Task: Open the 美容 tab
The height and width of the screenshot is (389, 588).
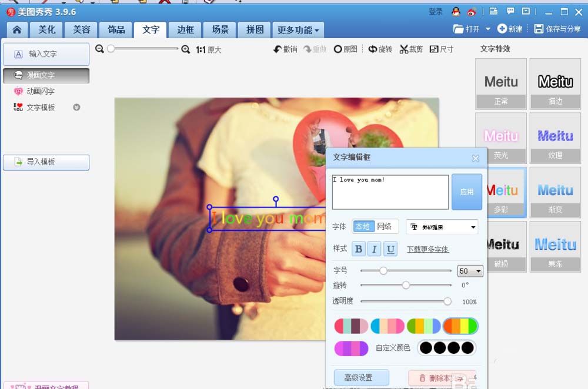Action: coord(81,29)
